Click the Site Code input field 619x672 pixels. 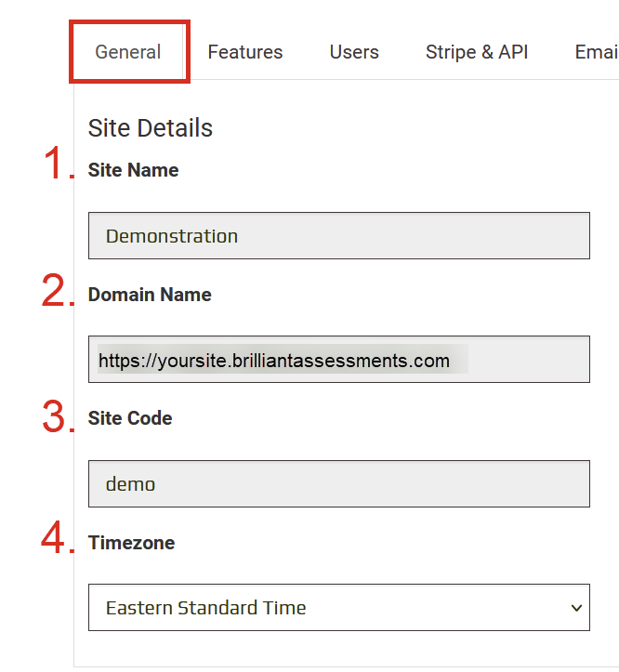338,483
